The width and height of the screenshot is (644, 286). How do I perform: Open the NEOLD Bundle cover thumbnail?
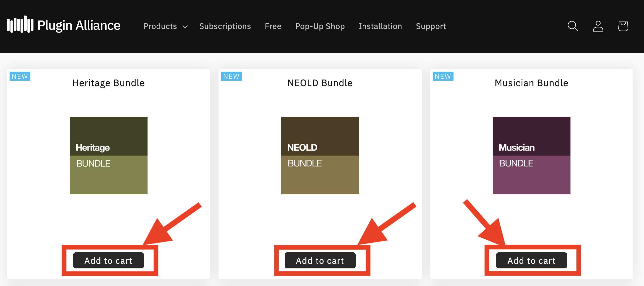tap(320, 155)
